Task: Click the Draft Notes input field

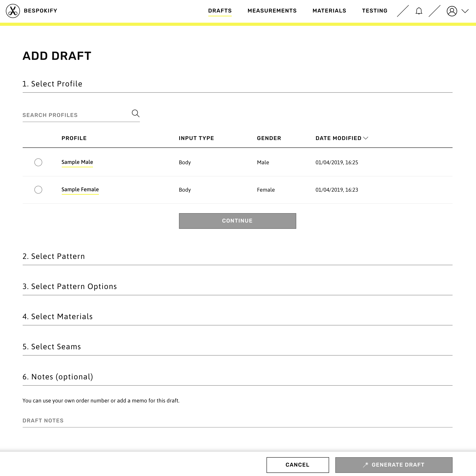Action: click(238, 420)
